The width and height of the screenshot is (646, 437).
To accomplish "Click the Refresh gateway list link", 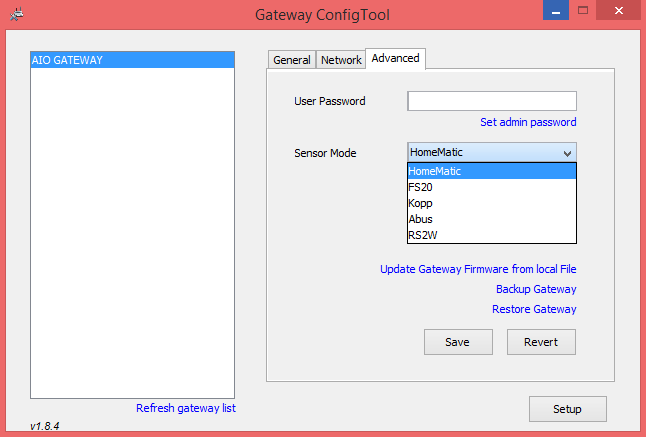I will click(185, 408).
